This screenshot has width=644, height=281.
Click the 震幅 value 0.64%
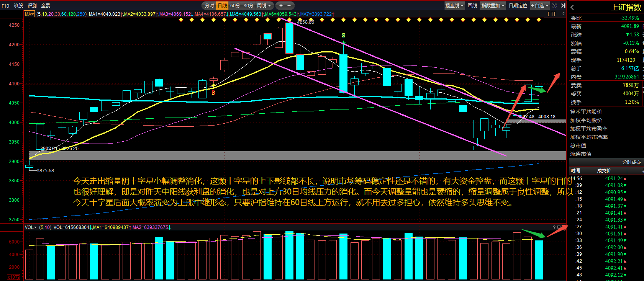(x=632, y=51)
